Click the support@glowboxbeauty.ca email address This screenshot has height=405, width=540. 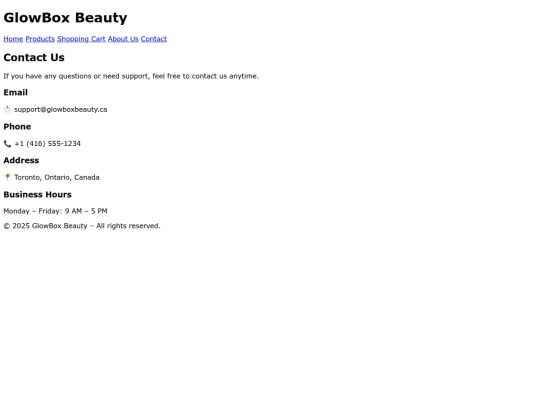pyautogui.click(x=61, y=110)
